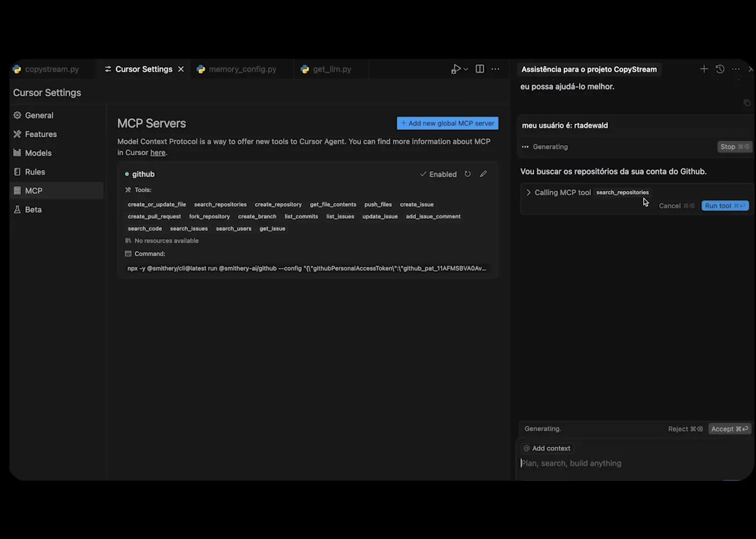Open the run options dropdown arrow
This screenshot has height=539, width=756.
pyautogui.click(x=466, y=69)
